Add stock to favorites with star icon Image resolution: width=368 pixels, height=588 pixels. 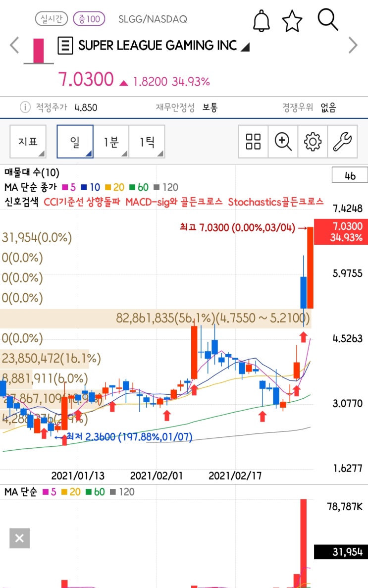tap(292, 21)
